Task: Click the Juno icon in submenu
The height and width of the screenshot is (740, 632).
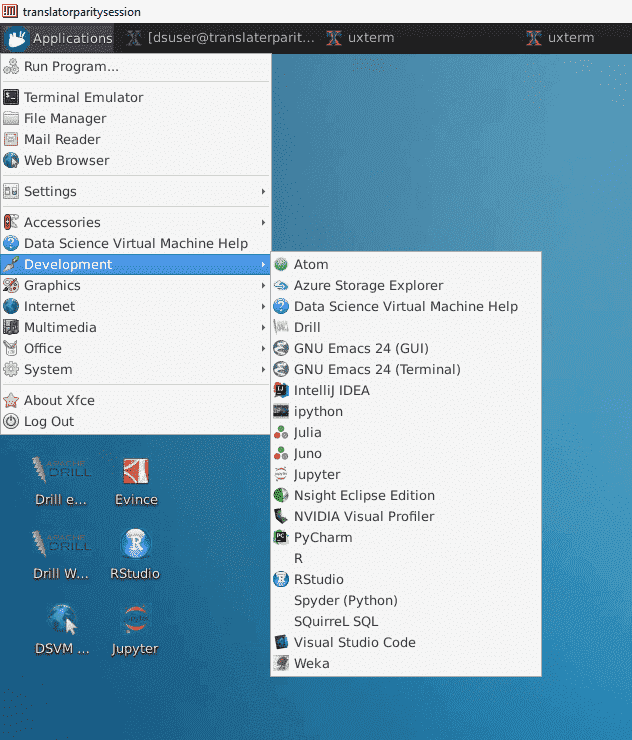Action: click(281, 453)
